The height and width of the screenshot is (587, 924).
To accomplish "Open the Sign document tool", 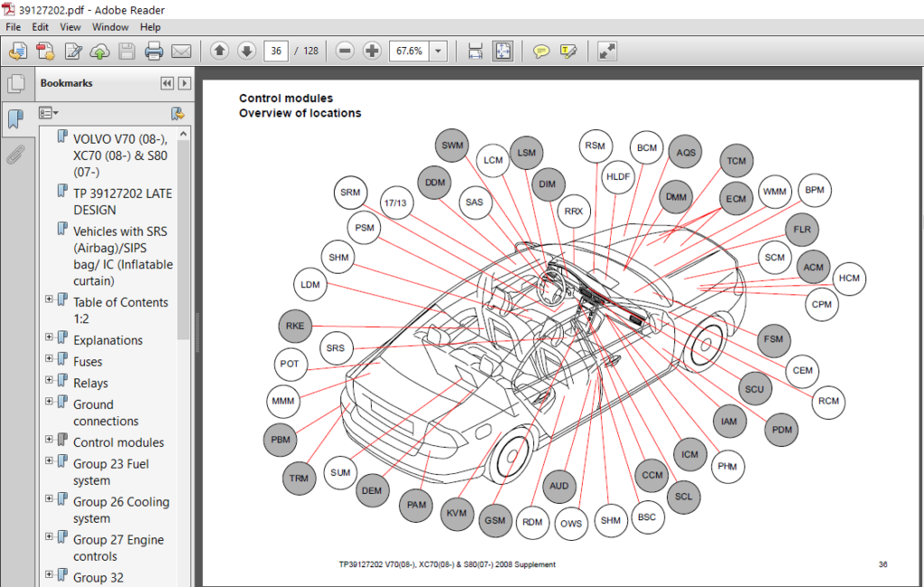I will point(73,51).
